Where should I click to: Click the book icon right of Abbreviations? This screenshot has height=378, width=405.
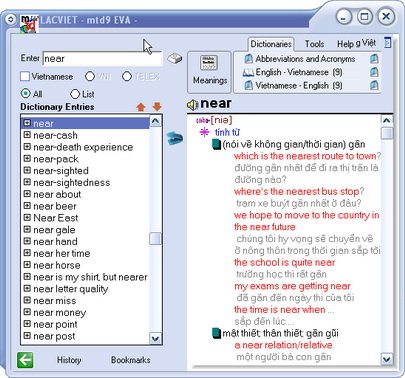tap(374, 59)
